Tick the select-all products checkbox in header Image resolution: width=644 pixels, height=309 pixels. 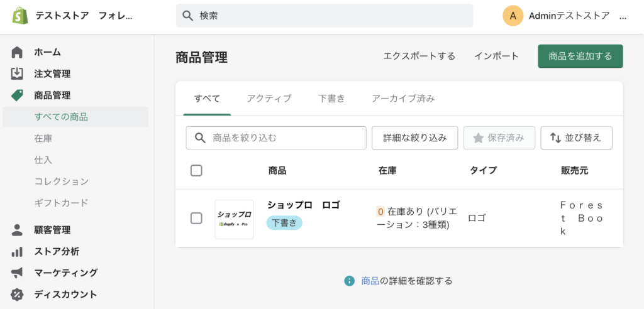point(196,171)
